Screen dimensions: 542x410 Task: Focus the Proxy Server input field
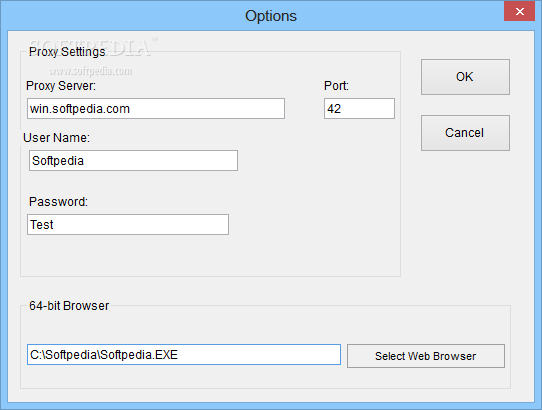point(156,109)
